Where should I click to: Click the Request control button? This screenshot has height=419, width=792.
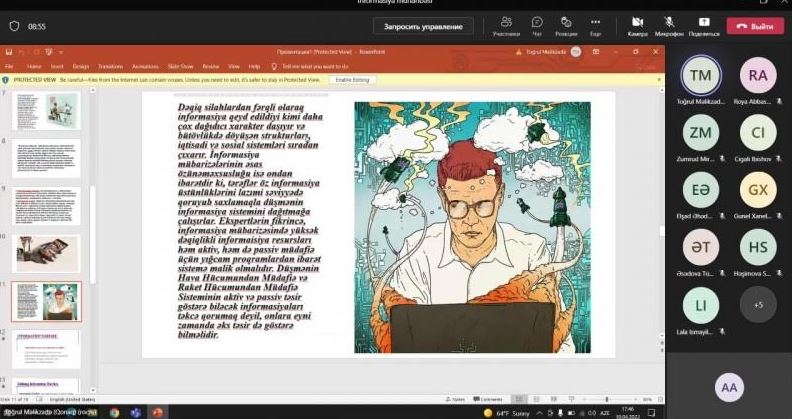coord(423,26)
